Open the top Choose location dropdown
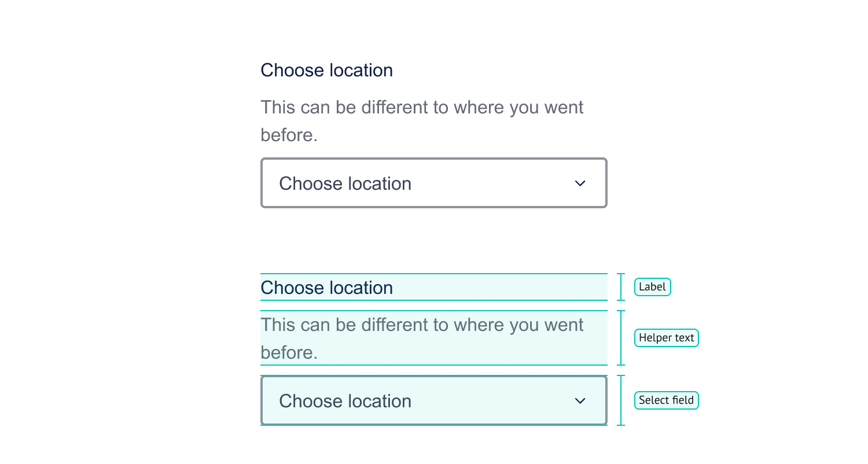 pyautogui.click(x=434, y=183)
